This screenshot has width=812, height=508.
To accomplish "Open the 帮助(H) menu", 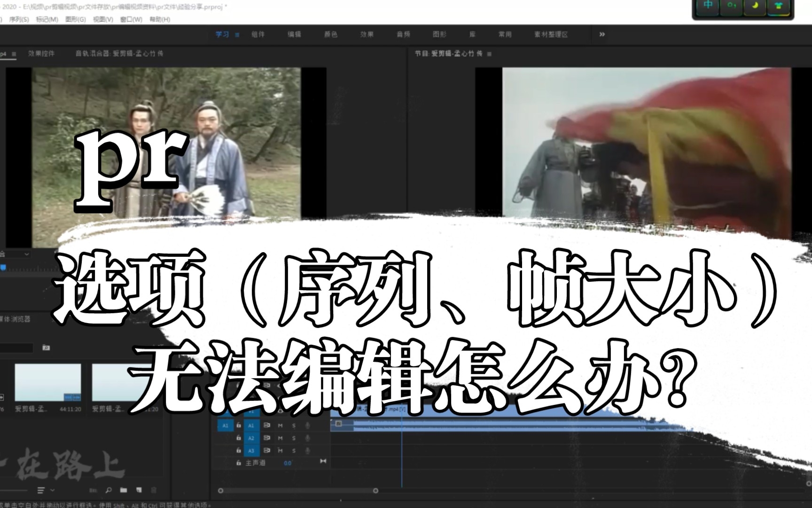I will click(x=160, y=19).
